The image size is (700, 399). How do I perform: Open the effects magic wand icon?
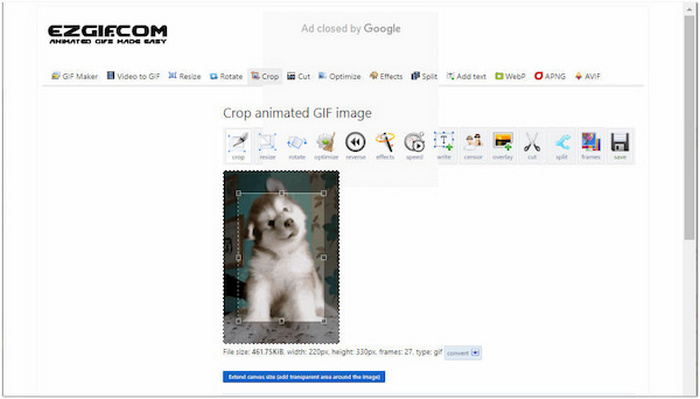[385, 146]
